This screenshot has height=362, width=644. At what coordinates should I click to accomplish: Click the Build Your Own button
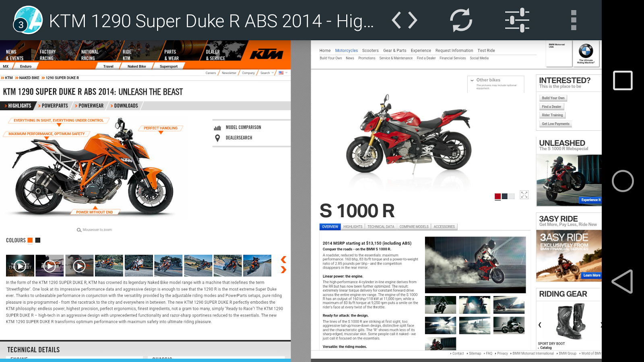553,98
